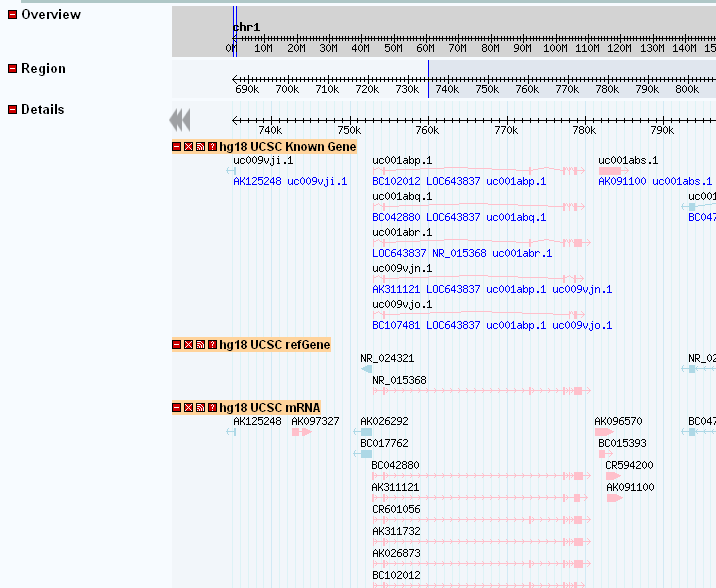Open help for hg18 UCSC mRNA track
Image resolution: width=716 pixels, height=588 pixels.
click(212, 408)
